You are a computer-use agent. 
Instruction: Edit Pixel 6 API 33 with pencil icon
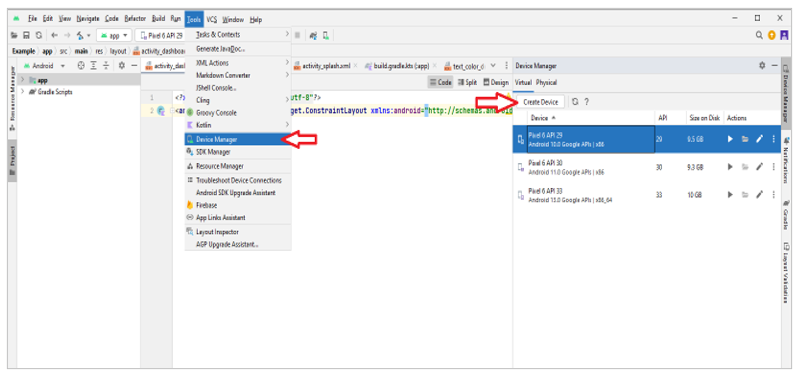click(759, 194)
